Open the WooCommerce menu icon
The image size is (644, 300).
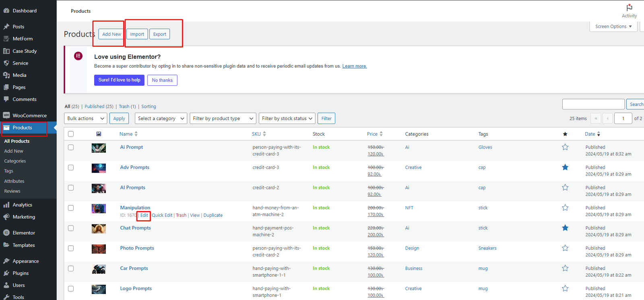(x=6, y=116)
